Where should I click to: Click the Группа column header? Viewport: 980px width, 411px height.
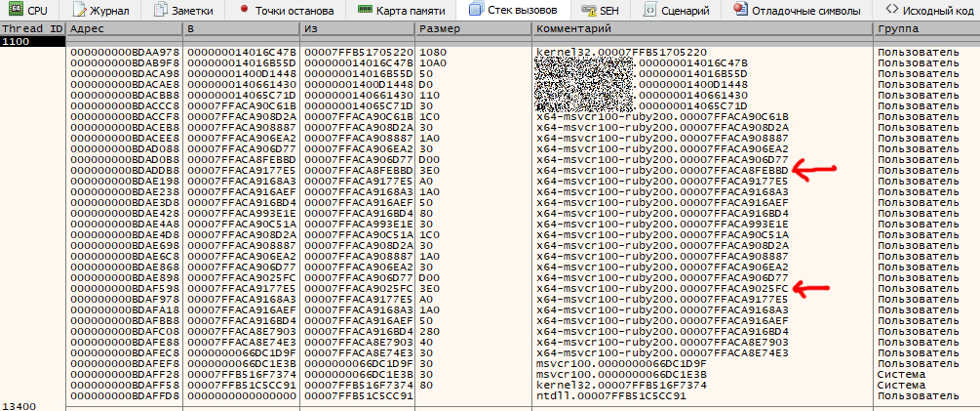(x=927, y=29)
